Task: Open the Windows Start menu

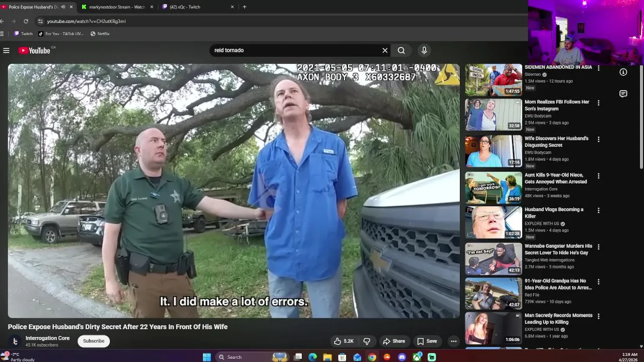Action: (x=206, y=357)
